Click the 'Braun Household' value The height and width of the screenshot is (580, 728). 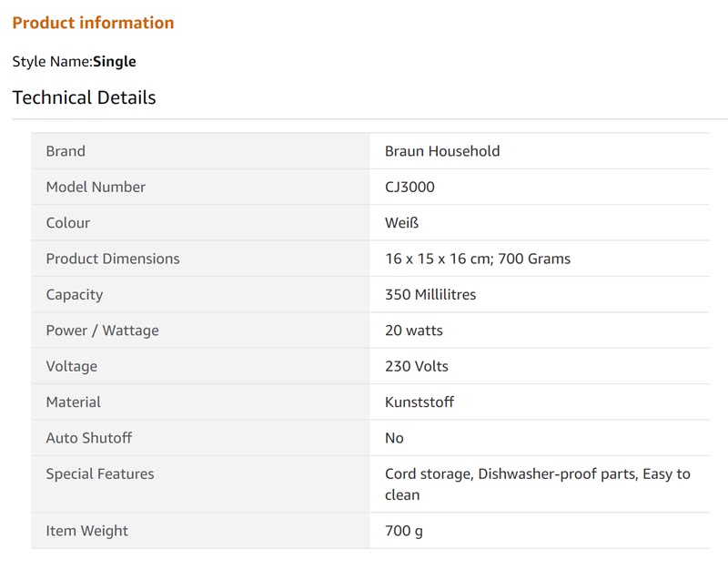[x=442, y=151]
